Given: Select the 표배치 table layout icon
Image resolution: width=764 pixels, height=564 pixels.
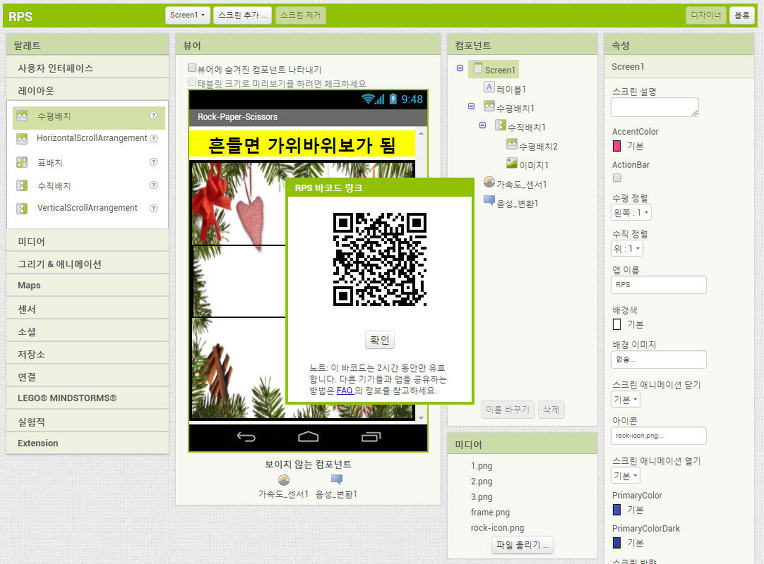Looking at the screenshot, I should [x=22, y=162].
